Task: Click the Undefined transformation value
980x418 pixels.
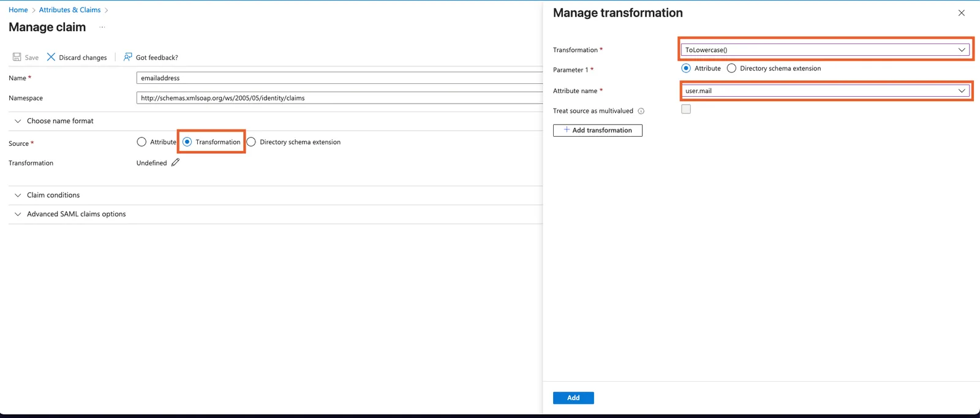Action: point(151,163)
